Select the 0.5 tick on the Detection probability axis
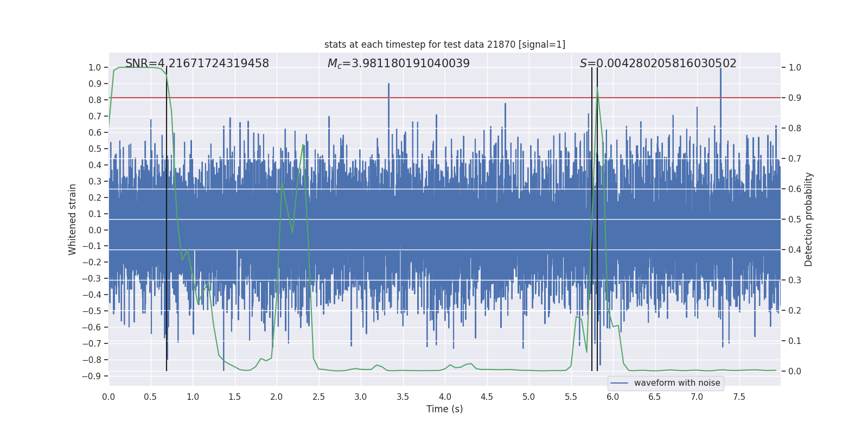Image resolution: width=868 pixels, height=434 pixels. (x=795, y=220)
